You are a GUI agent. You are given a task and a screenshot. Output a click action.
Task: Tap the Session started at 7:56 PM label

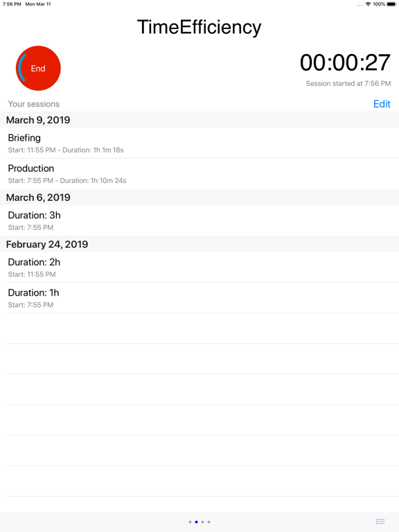(348, 83)
